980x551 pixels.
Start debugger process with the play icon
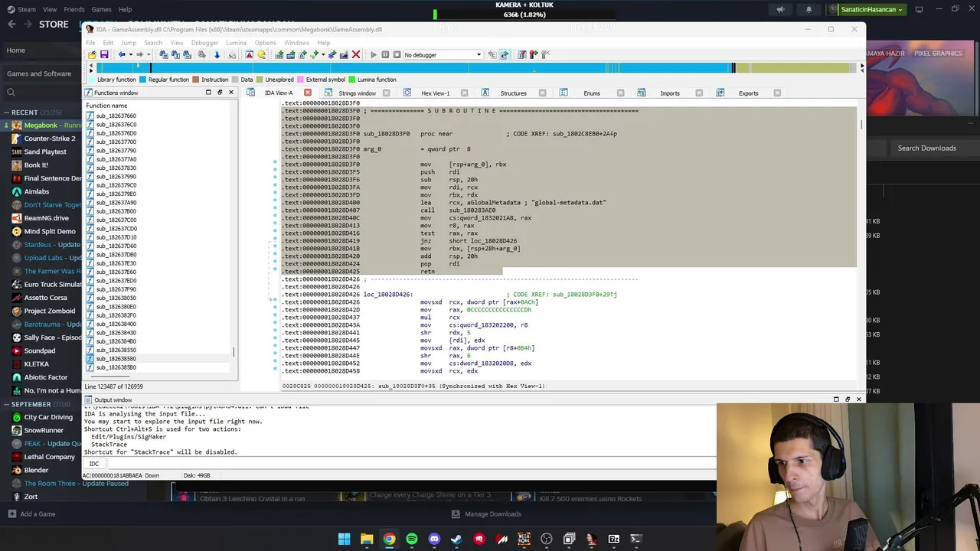[x=374, y=54]
